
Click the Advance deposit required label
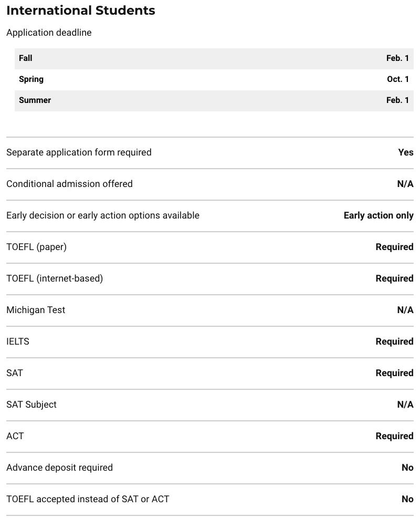[x=59, y=468]
